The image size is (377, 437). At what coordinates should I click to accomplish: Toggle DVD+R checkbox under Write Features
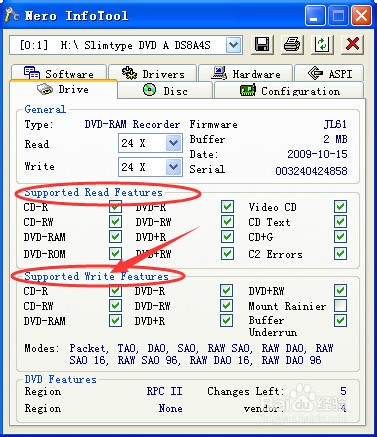point(226,321)
